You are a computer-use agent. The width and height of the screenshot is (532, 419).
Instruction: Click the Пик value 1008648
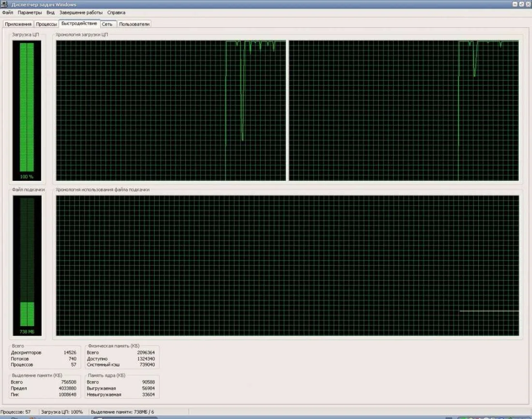tap(68, 394)
